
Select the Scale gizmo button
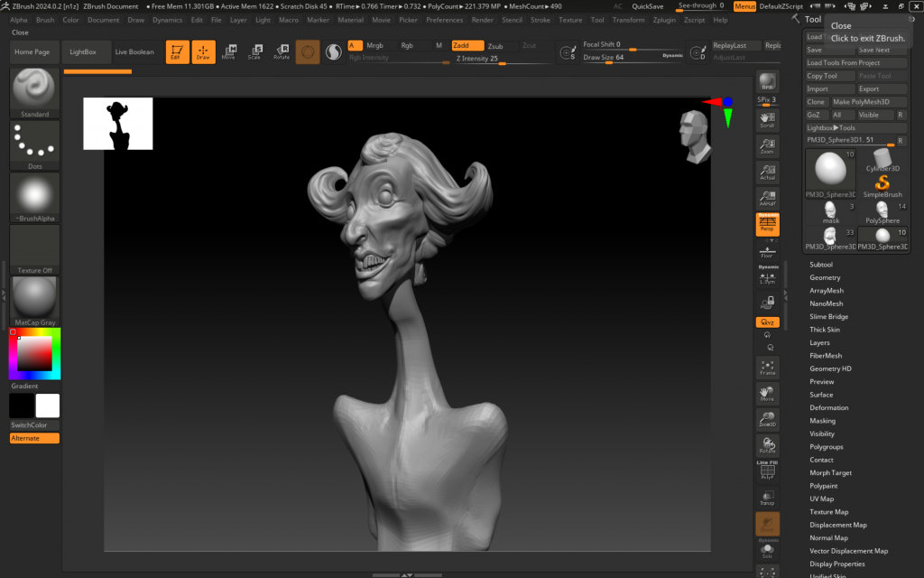(254, 51)
